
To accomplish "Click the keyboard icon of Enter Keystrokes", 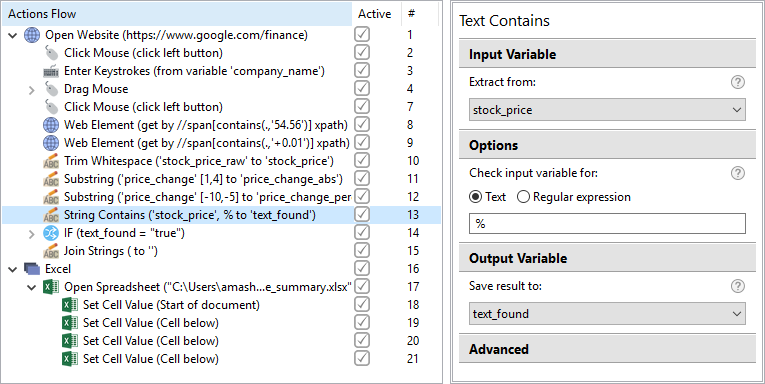I will [x=51, y=71].
